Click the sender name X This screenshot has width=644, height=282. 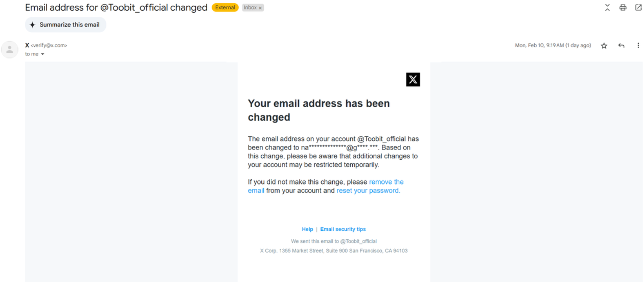(x=27, y=45)
